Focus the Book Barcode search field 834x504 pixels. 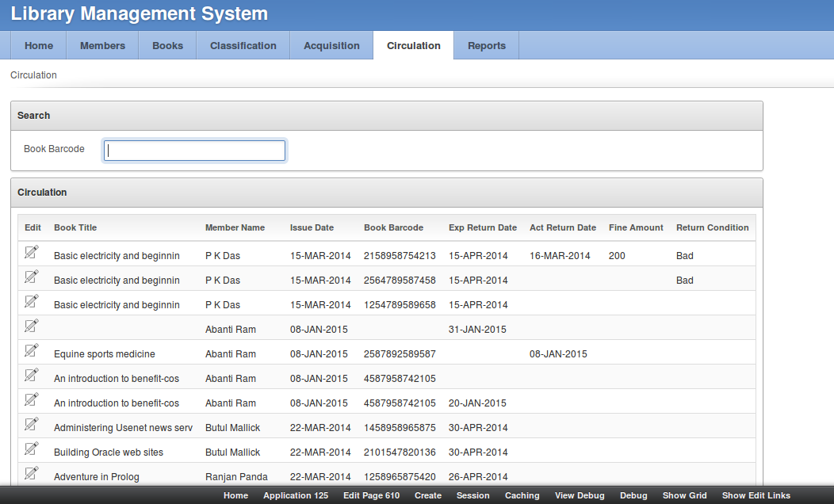pos(194,151)
